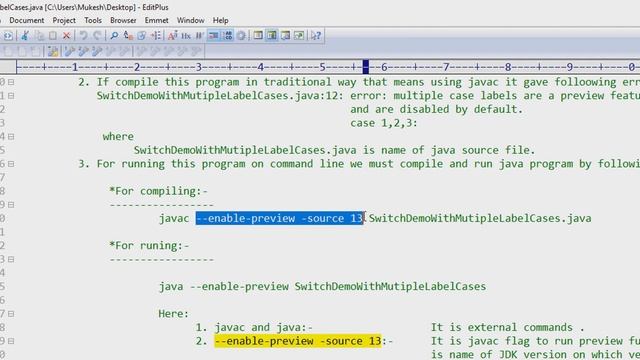This screenshot has width=640, height=360.
Task: Click the blue column marker on the ruler
Action: [x=366, y=67]
